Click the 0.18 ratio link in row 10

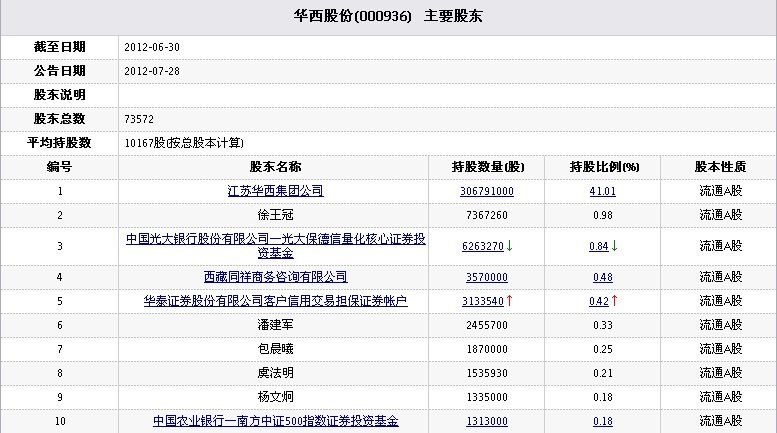point(603,421)
